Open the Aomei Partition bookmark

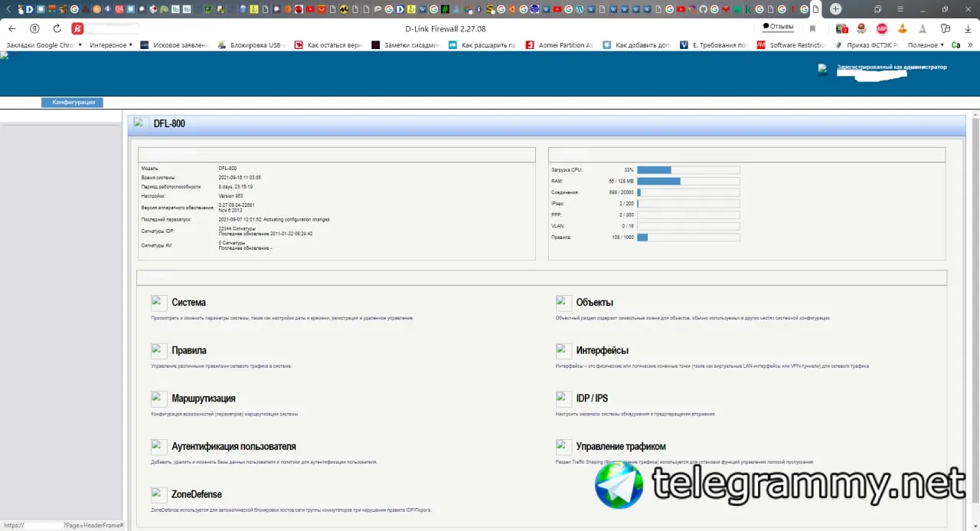(560, 45)
